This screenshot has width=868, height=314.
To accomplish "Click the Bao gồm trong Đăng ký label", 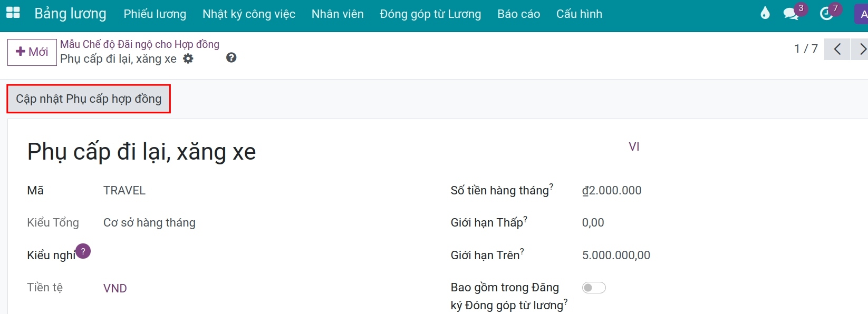I will click(x=507, y=297).
